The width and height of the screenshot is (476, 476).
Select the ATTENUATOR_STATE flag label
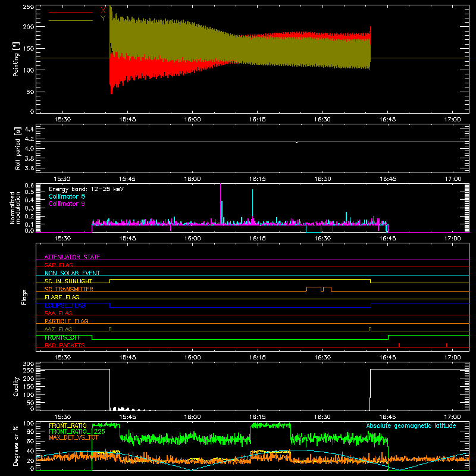tap(72, 257)
